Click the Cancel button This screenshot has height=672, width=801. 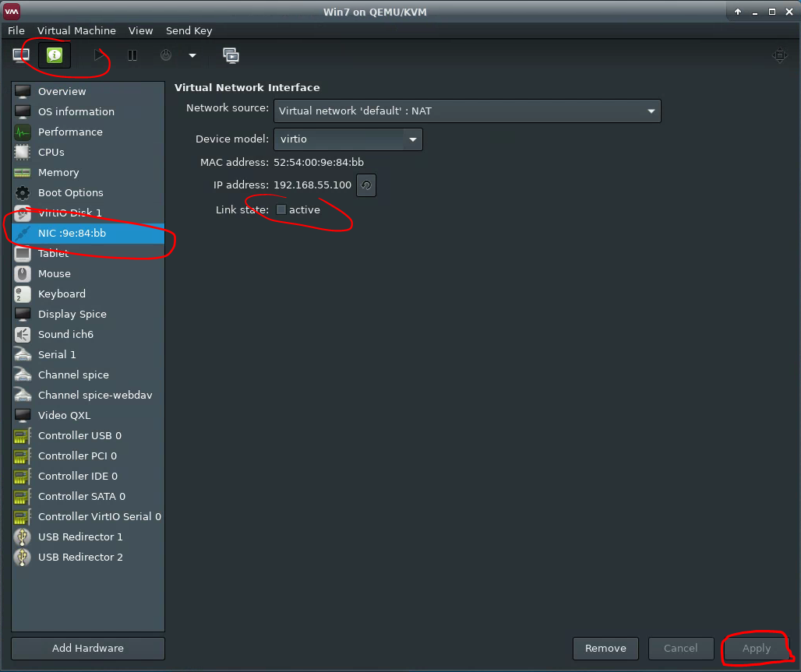[x=680, y=649]
